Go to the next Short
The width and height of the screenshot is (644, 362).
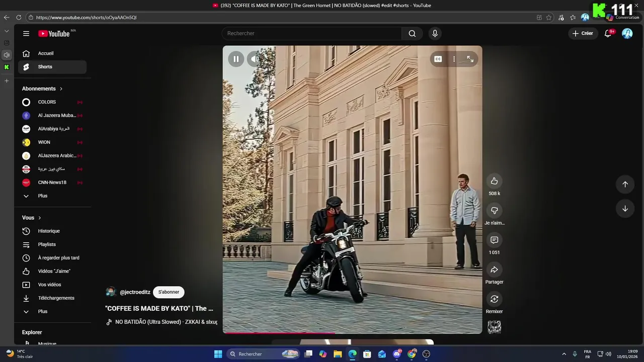coord(625,209)
